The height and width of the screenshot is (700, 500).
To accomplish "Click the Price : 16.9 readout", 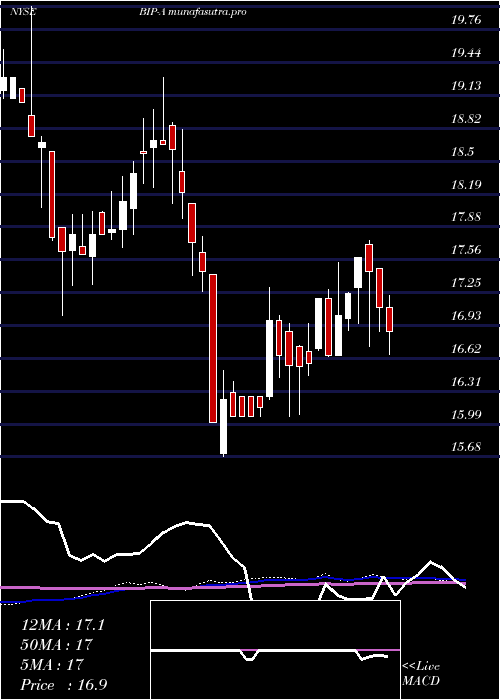I will pos(64,684).
